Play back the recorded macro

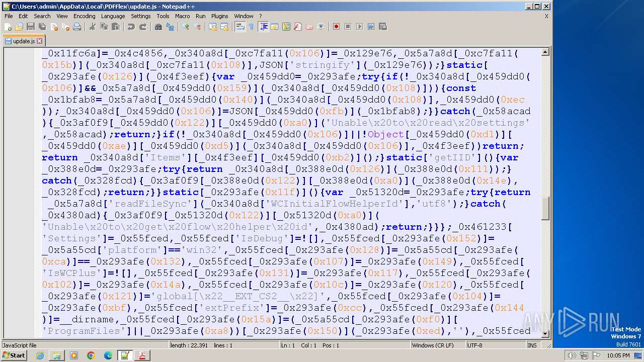(x=359, y=27)
